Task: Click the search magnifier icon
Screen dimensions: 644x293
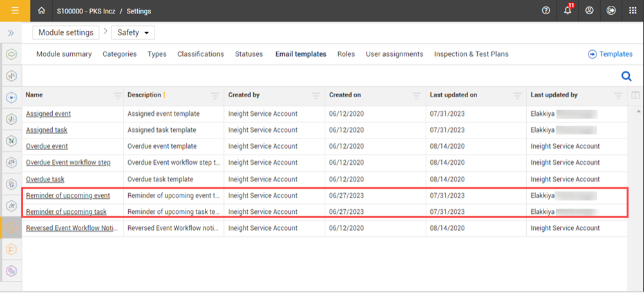Action: point(626,77)
